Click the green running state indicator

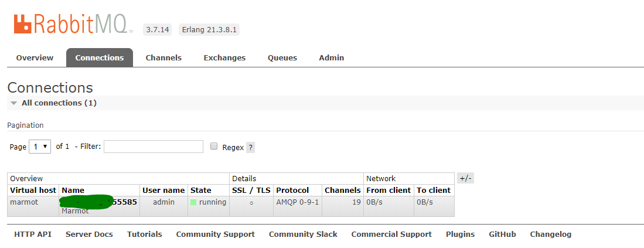pyautogui.click(x=193, y=202)
